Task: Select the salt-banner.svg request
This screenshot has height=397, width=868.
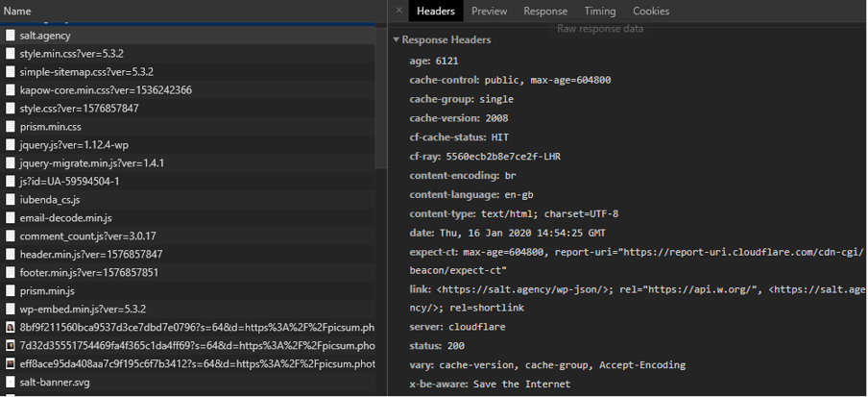Action: 187,383
